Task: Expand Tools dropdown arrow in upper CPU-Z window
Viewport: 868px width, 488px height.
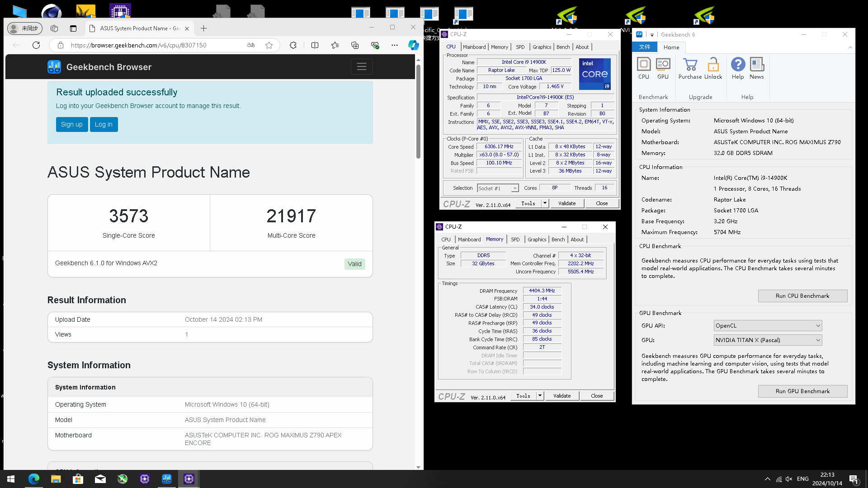Action: pyautogui.click(x=545, y=203)
